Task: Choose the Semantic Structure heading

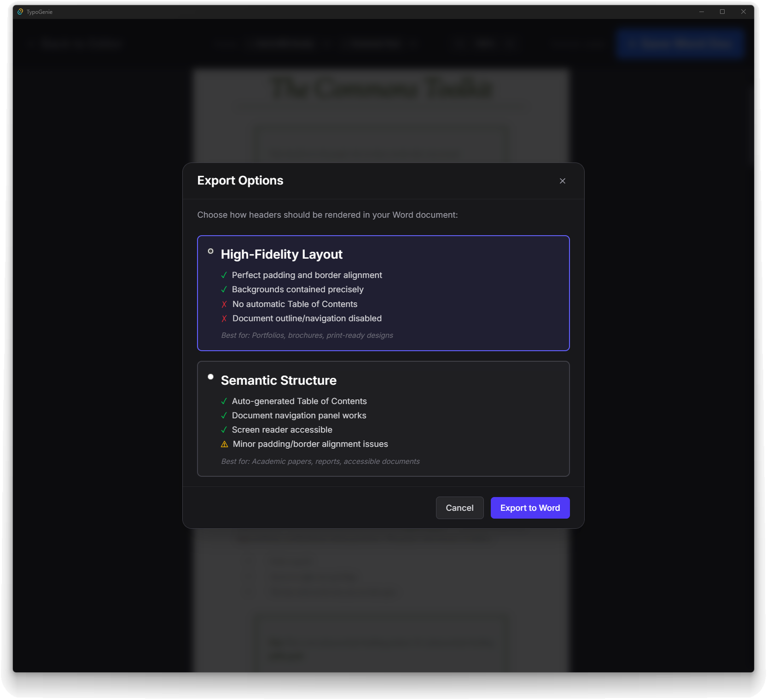Action: [x=279, y=380]
